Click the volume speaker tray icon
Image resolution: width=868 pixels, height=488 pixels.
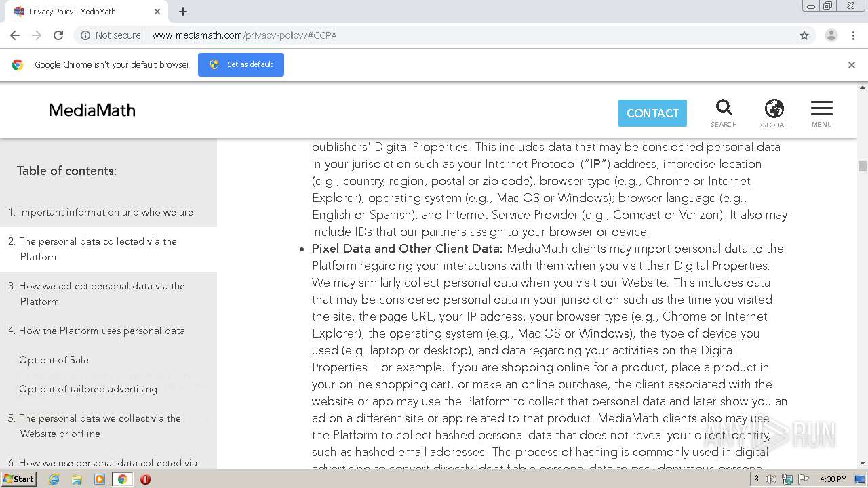coord(771,479)
